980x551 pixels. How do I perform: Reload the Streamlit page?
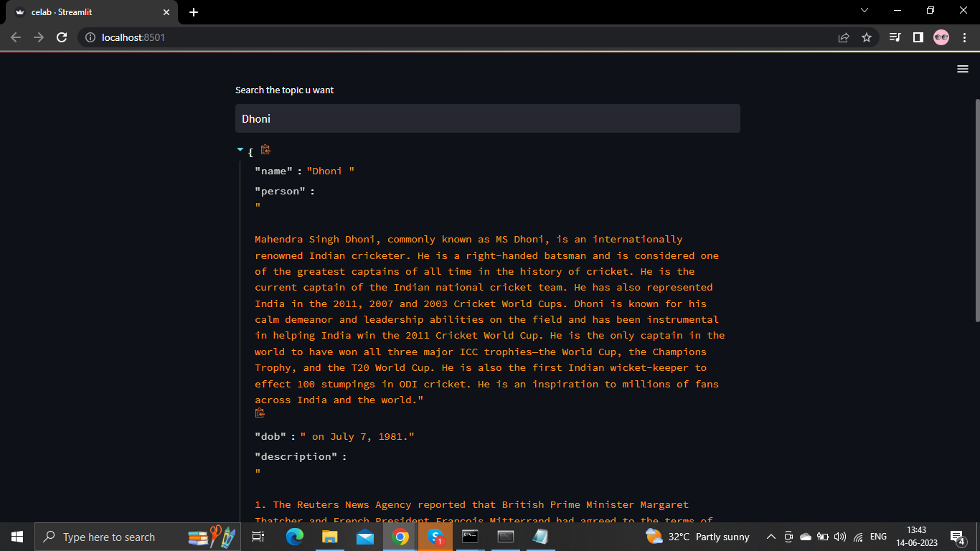[62, 37]
